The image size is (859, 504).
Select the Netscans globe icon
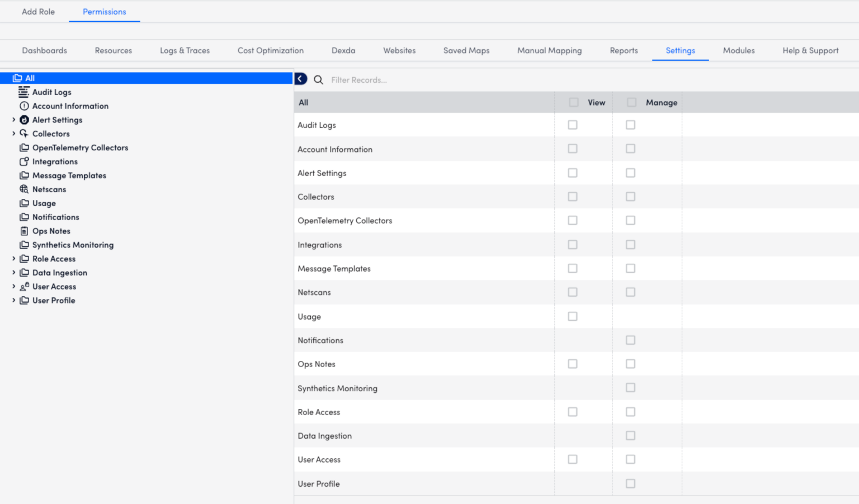(x=25, y=189)
